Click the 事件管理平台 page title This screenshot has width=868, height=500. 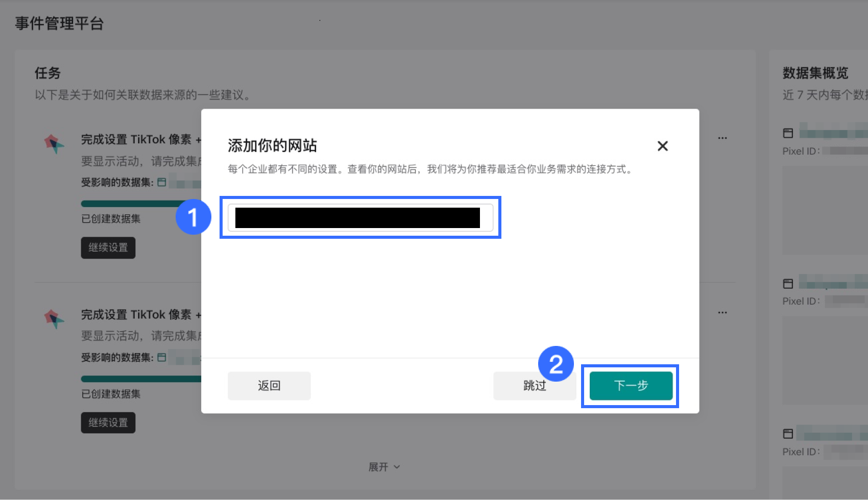59,23
